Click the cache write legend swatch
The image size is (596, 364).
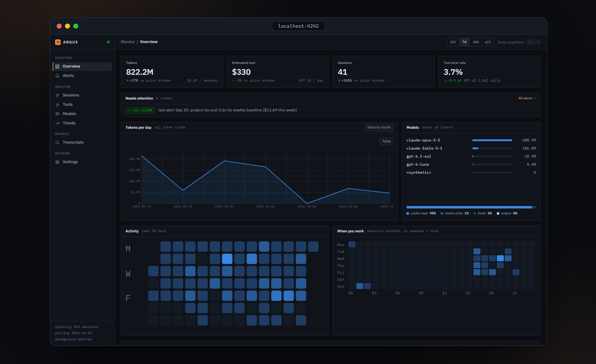coord(442,213)
